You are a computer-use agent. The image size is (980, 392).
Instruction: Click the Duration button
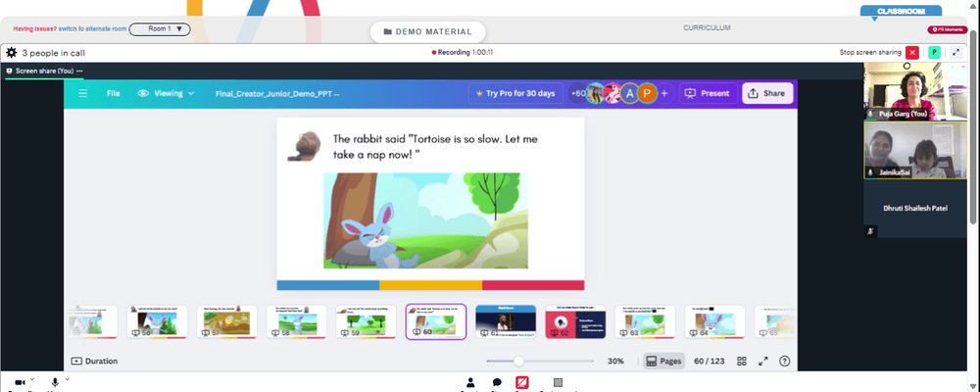tap(94, 362)
